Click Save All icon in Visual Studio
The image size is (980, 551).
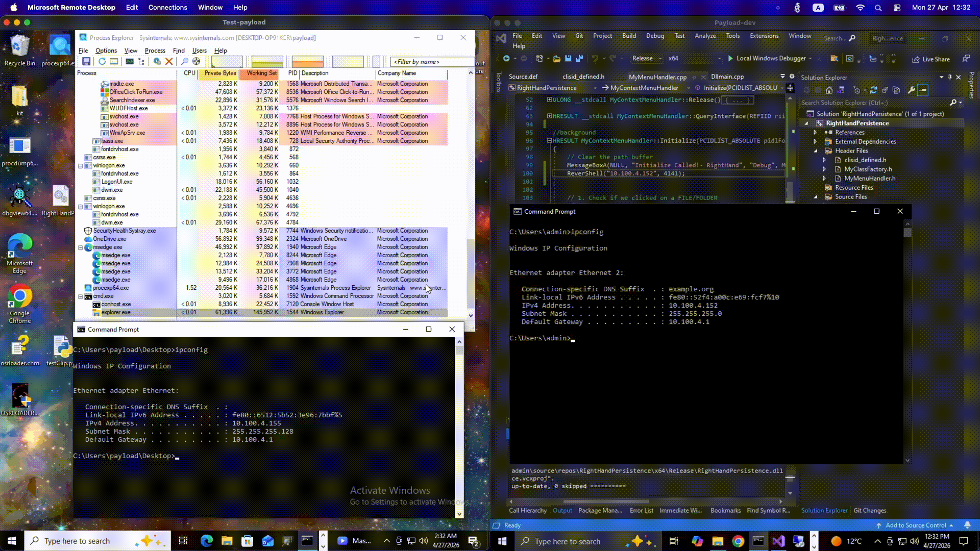[x=579, y=59]
